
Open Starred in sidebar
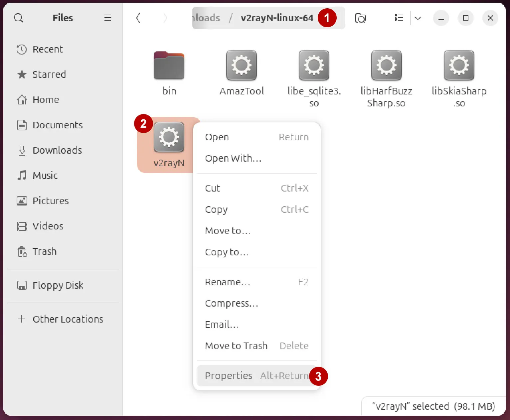(x=63, y=74)
